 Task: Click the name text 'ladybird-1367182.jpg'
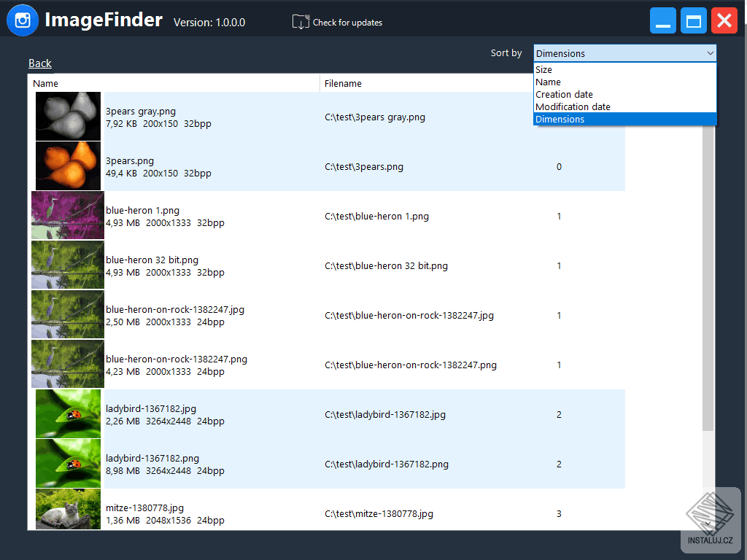[151, 408]
